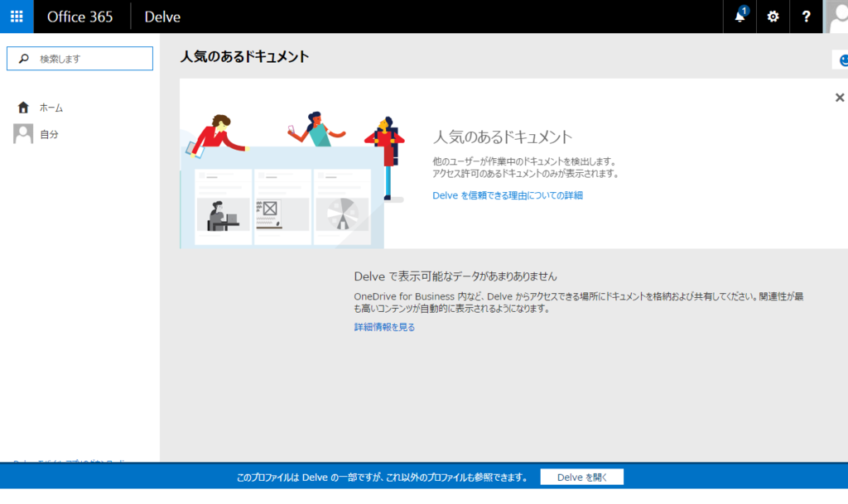
Task: Click the OneDrive for Business paragraph text
Action: point(579,303)
